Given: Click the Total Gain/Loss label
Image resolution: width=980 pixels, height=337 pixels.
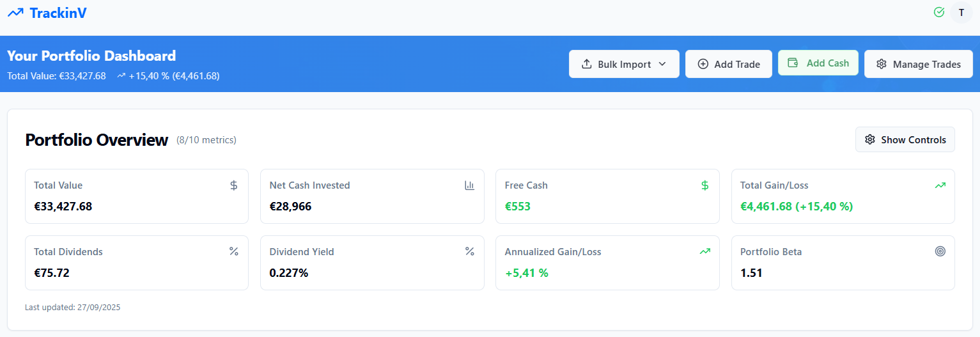Looking at the screenshot, I should point(774,185).
